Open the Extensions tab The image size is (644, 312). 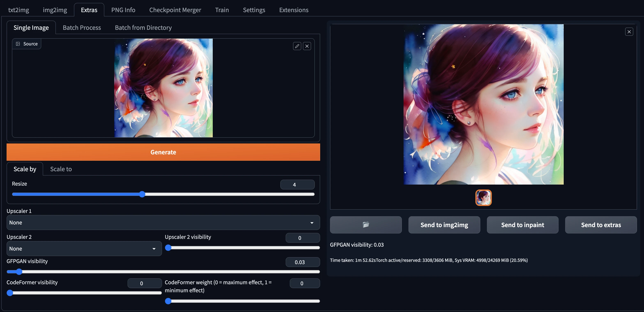[x=294, y=10]
